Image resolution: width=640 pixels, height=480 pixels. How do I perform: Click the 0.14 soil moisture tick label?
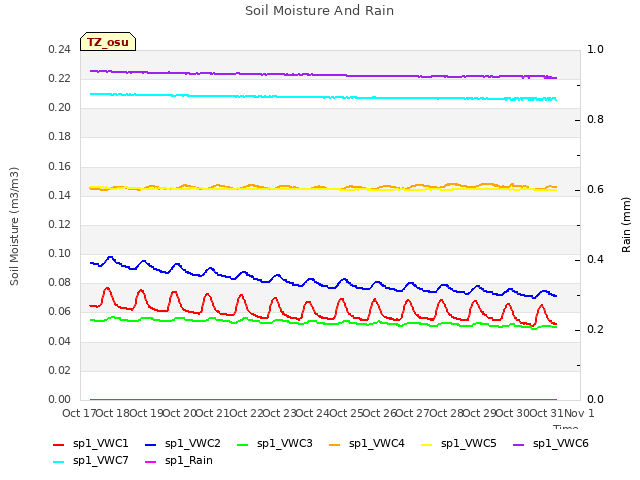(60, 195)
